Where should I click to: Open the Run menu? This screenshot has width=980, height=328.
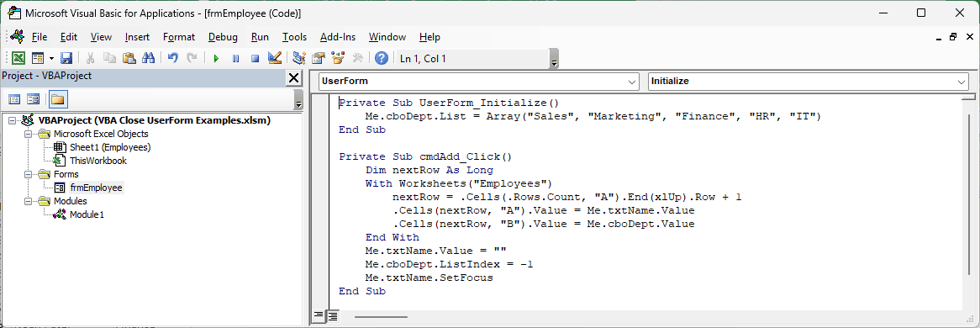point(260,37)
